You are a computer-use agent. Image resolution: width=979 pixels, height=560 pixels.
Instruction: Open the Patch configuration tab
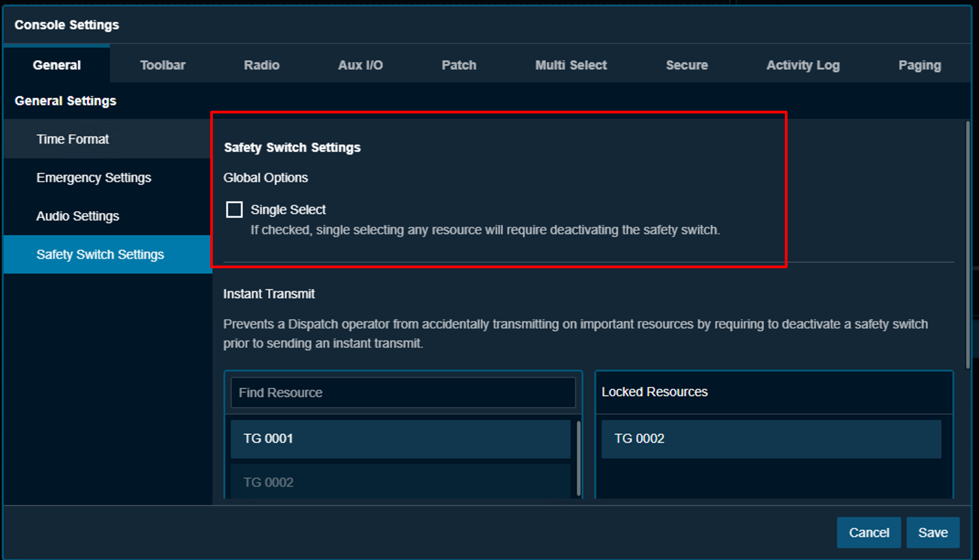click(x=458, y=65)
